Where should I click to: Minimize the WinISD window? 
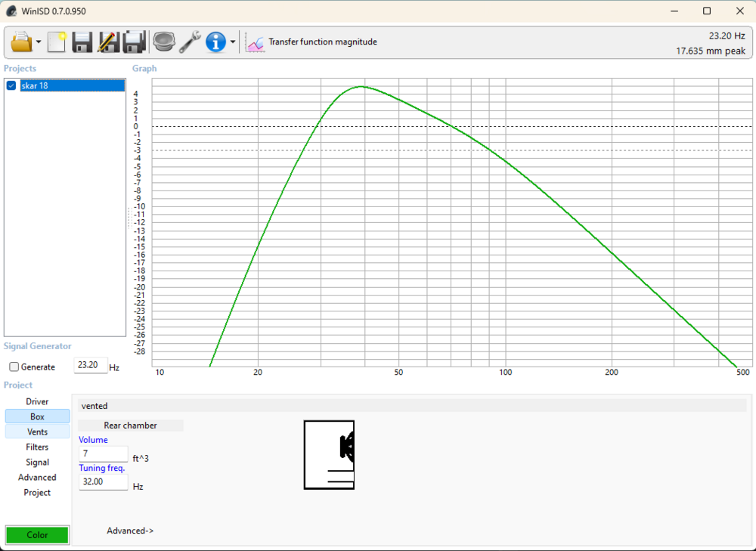pyautogui.click(x=674, y=11)
